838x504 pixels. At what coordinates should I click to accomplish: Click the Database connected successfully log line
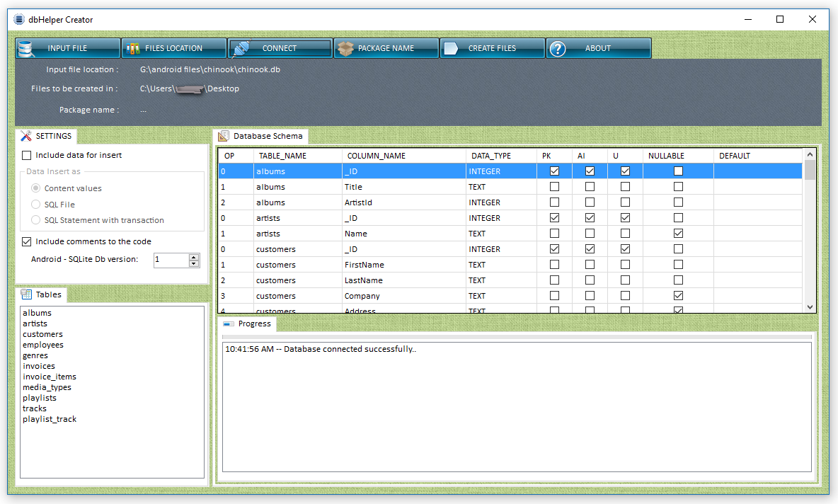(x=321, y=349)
